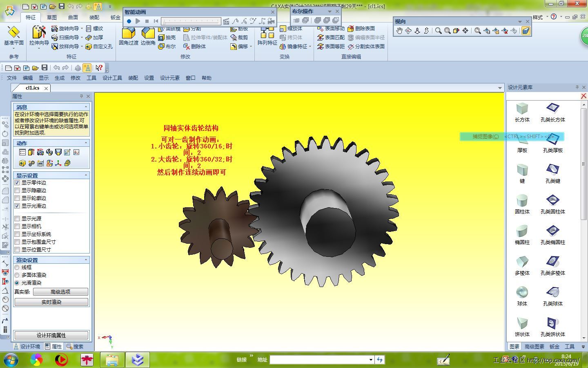Click the 扫描向导 sweep wizard tool
Screen dimensions: 588x368
coord(65,37)
